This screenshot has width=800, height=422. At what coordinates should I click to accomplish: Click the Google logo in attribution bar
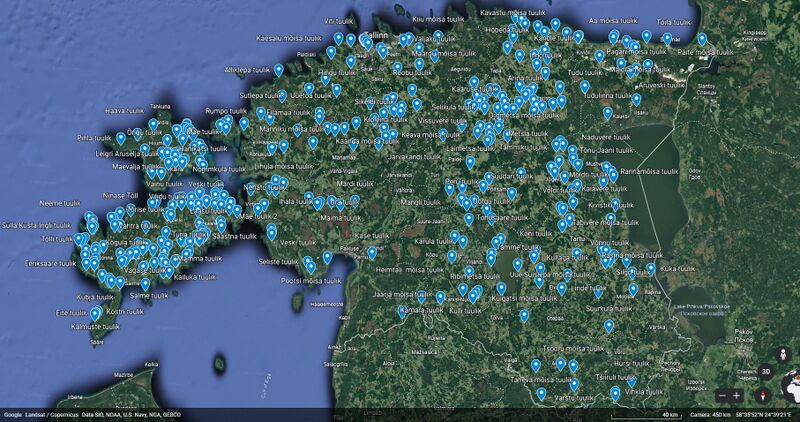click(x=13, y=414)
